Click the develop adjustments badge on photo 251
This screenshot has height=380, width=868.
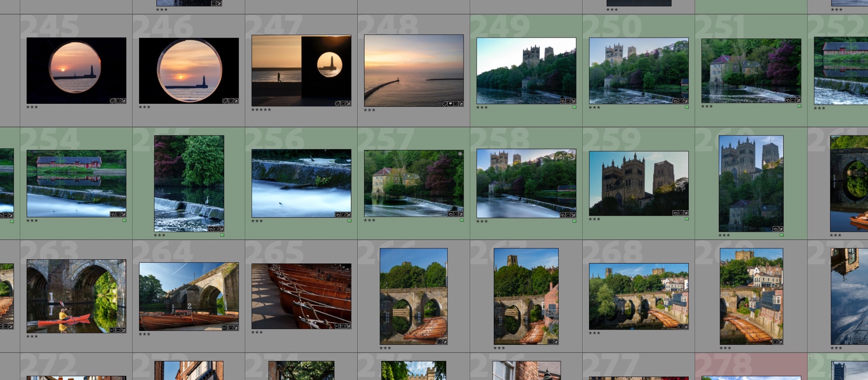coord(798,100)
